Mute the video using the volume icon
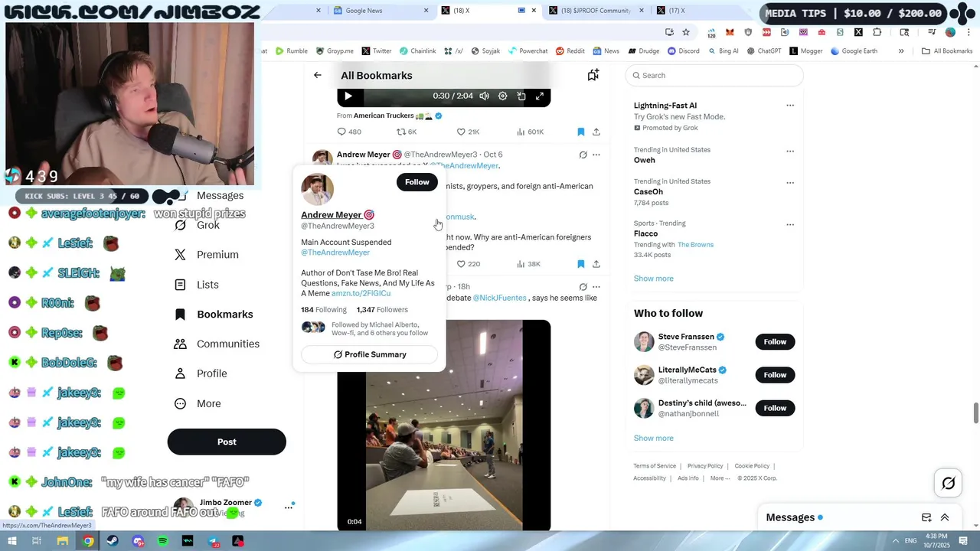The width and height of the screenshot is (980, 551). tap(484, 96)
